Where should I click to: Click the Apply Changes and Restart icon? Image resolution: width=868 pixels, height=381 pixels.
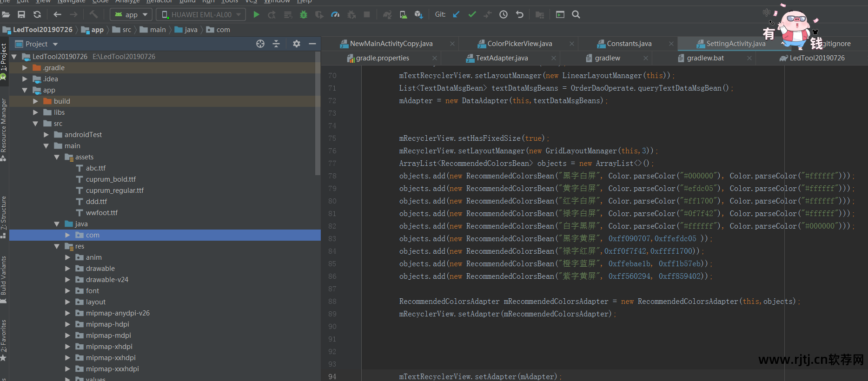tap(272, 15)
